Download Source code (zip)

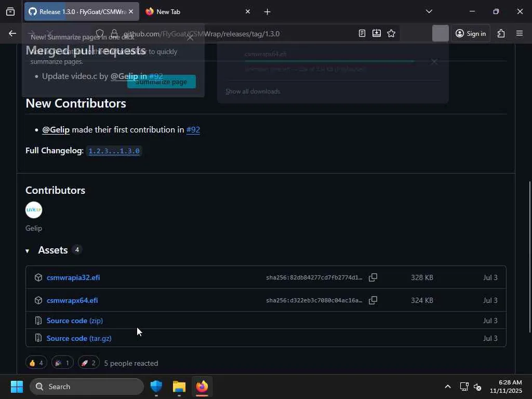coord(75,321)
